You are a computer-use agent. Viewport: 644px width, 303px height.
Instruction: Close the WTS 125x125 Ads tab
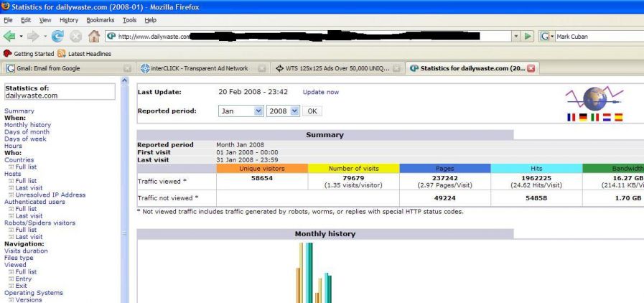point(396,68)
